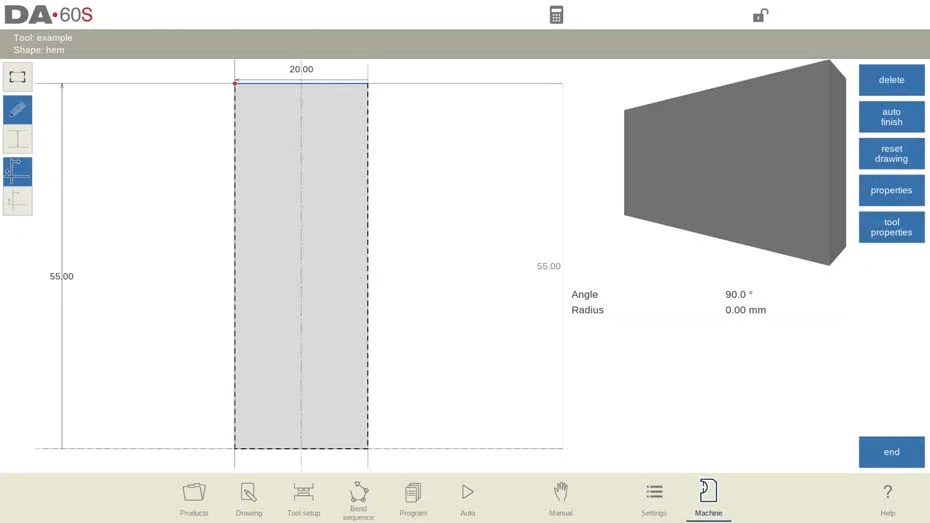Click the auto finish button

[x=891, y=117]
